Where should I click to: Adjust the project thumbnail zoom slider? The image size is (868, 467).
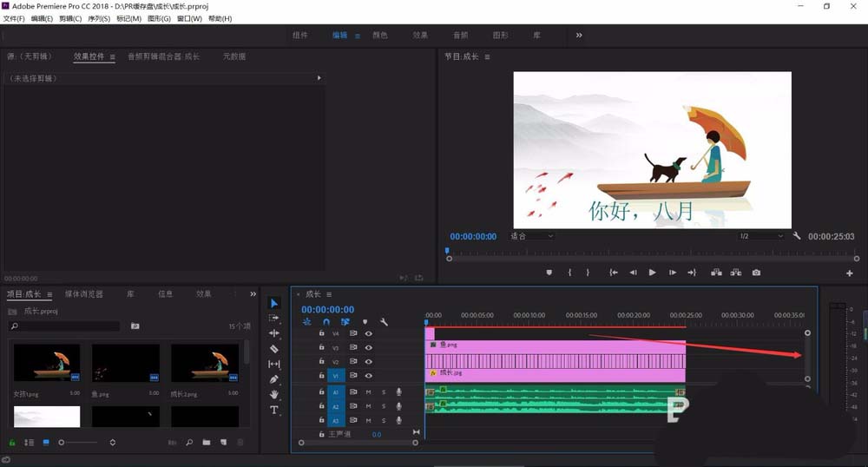77,442
